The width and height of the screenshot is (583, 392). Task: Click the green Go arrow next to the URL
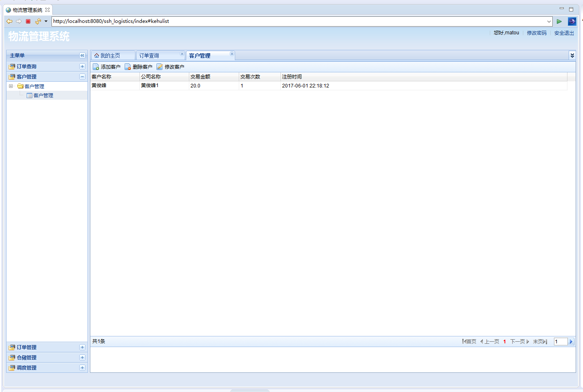[559, 21]
